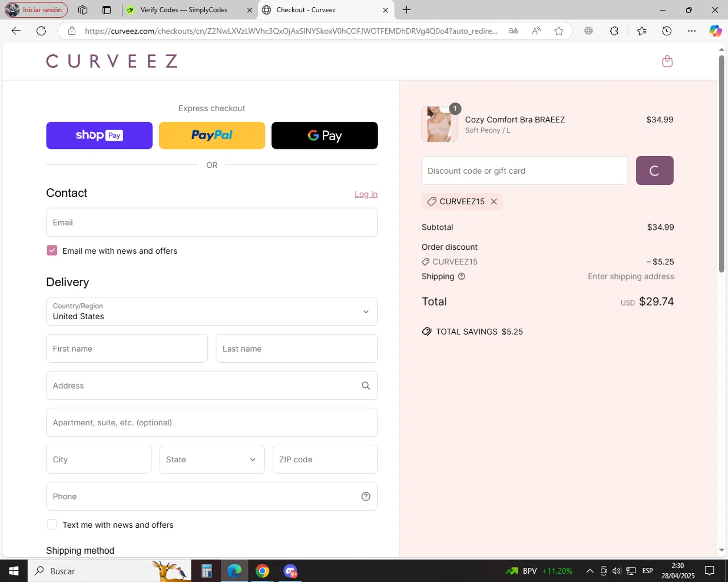
Task: Open the translate page icon
Action: click(513, 31)
